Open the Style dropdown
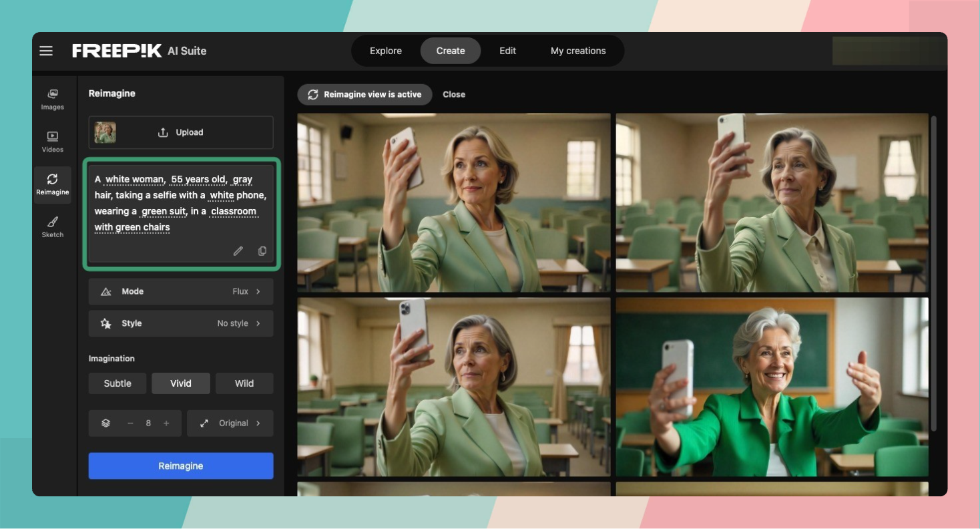Viewport: 980px width, 529px height. pos(181,323)
